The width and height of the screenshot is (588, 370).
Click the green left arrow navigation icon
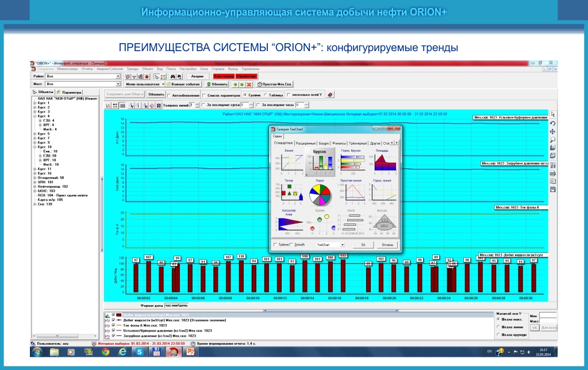pyautogui.click(x=235, y=84)
